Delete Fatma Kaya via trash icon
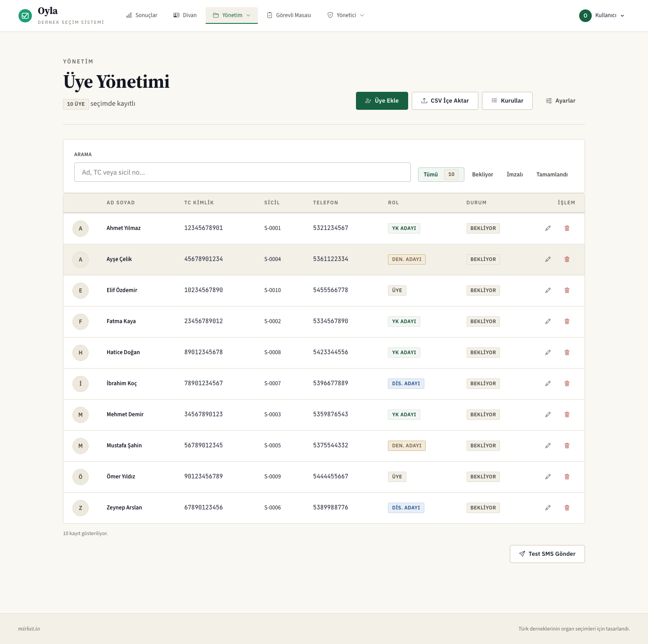 point(567,321)
